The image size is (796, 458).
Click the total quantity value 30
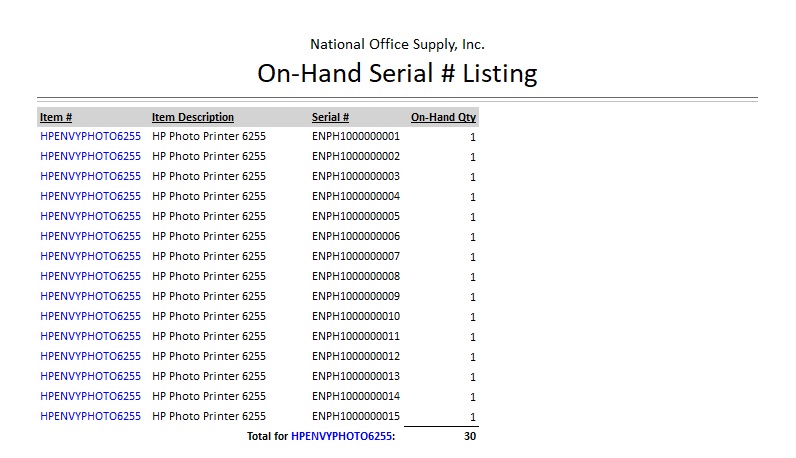coord(469,437)
